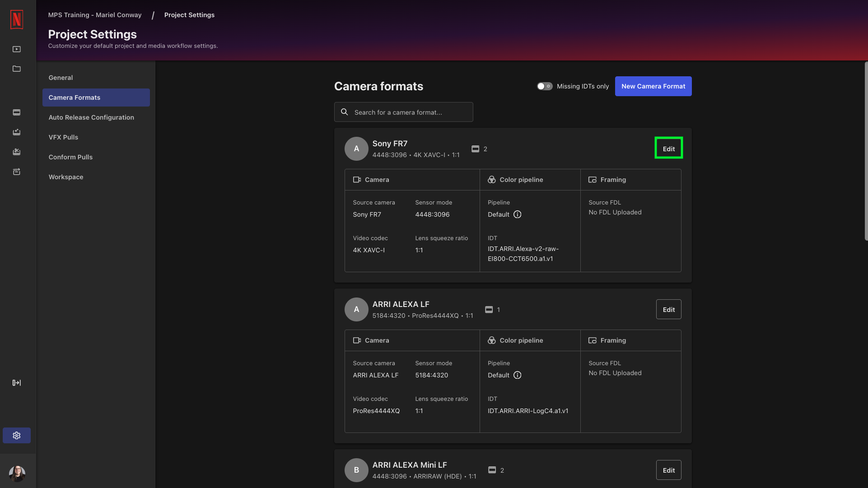Click Camera formats heading
The height and width of the screenshot is (488, 868).
(x=378, y=86)
